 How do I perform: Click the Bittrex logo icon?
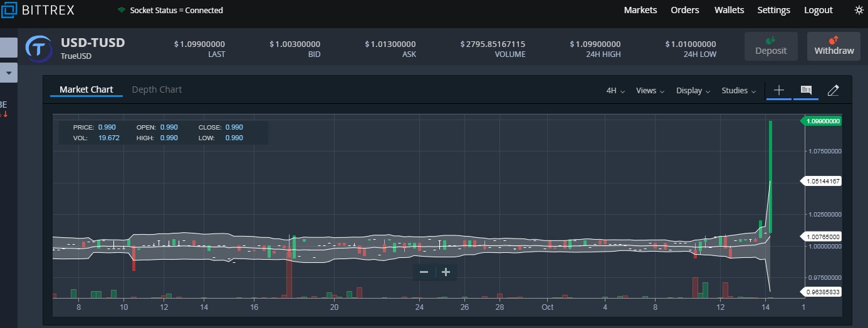(9, 10)
